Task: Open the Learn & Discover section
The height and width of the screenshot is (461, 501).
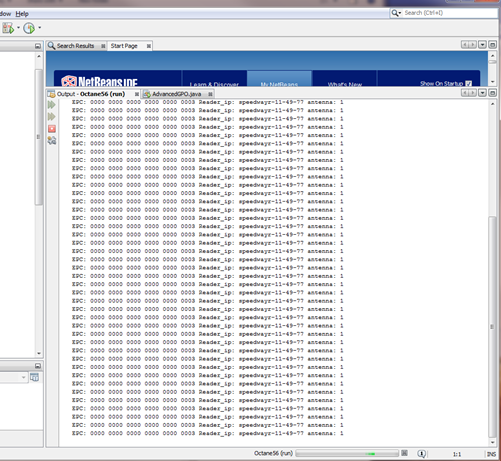Action: 214,84
